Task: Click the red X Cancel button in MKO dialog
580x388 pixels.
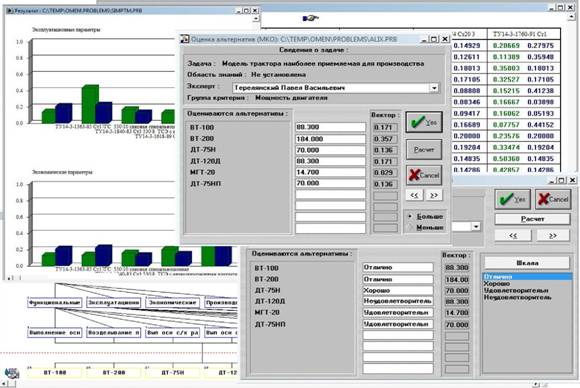Action: (x=424, y=175)
